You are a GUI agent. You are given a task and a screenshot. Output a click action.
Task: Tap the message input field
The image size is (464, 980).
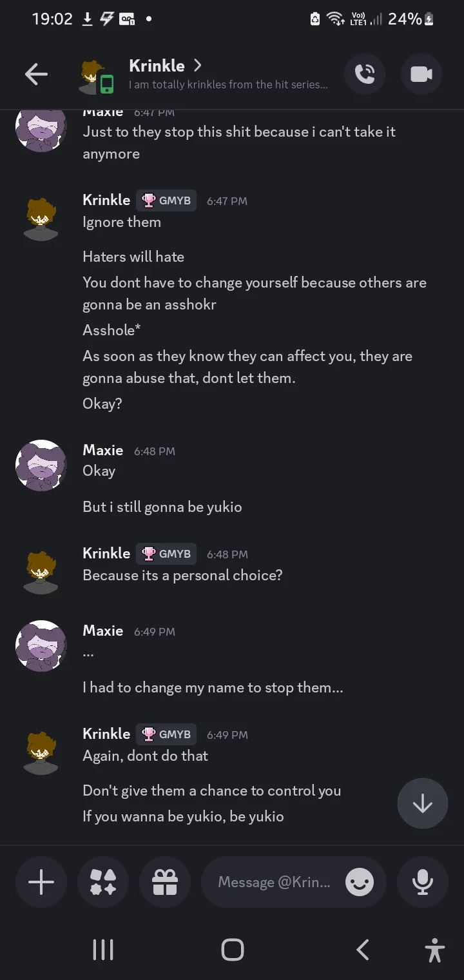click(x=274, y=882)
